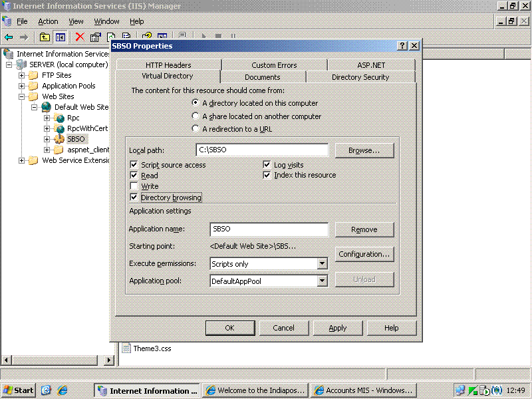The image size is (532, 399).
Task: Switch to the ASP.NET tab
Action: tap(371, 65)
